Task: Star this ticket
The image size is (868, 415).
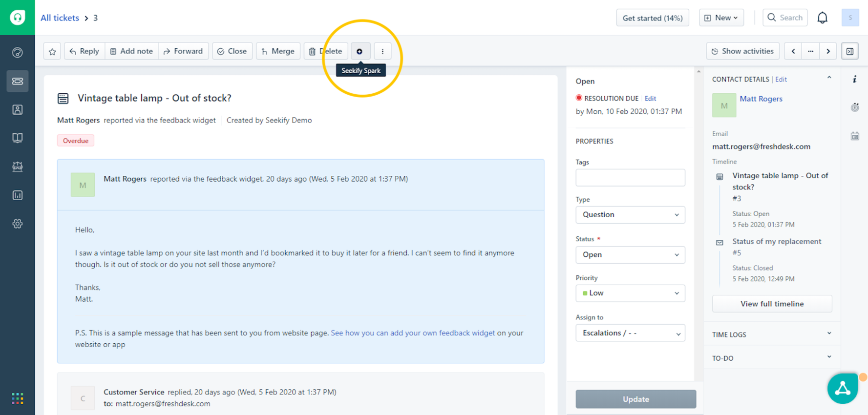Action: pyautogui.click(x=52, y=51)
